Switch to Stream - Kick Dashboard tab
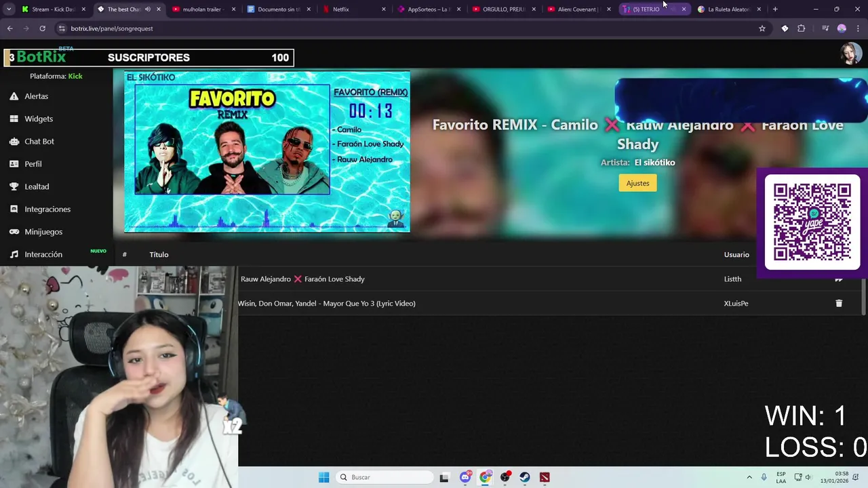The height and width of the screenshot is (488, 868). 53,9
